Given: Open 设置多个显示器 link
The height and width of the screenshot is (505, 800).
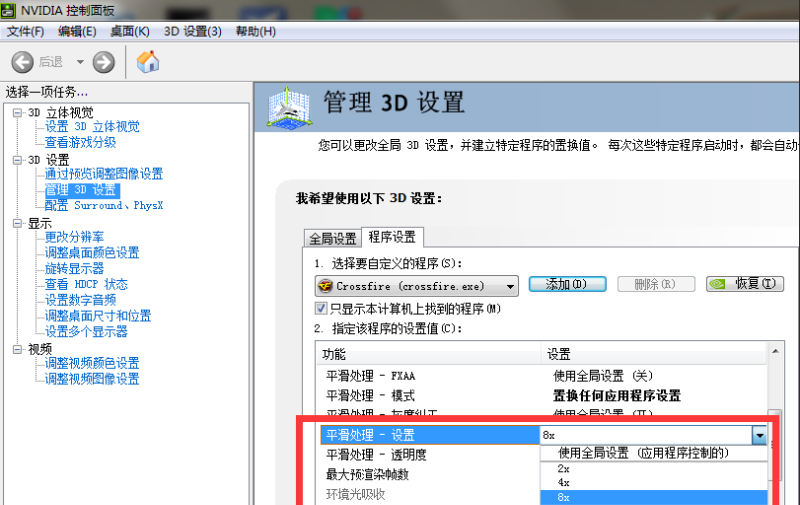Looking at the screenshot, I should point(86,332).
